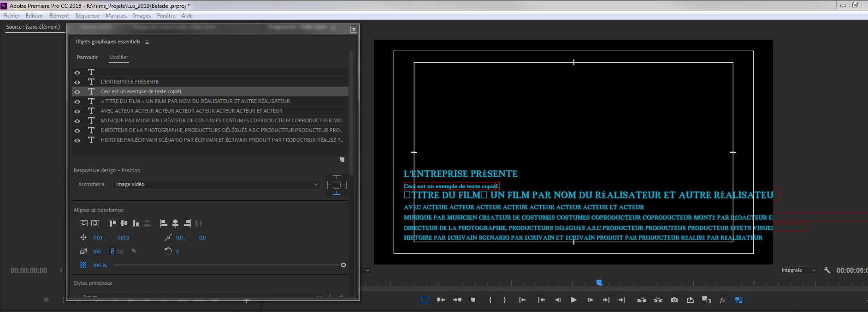Open the Séquence menu

point(87,16)
